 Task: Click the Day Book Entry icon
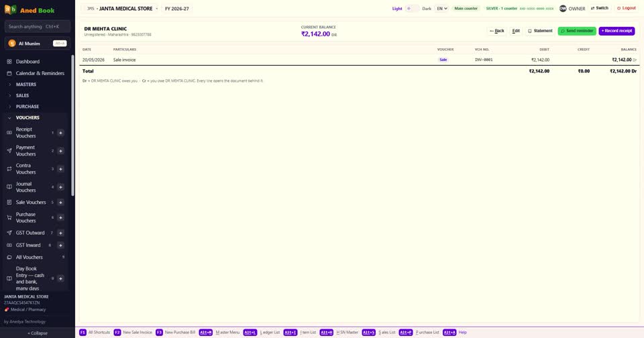9,278
